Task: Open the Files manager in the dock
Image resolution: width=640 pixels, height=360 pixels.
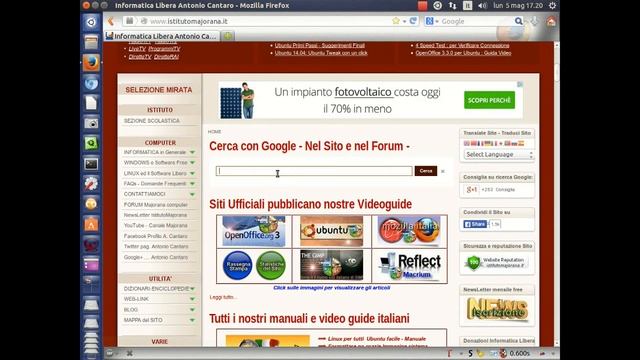Action: [91, 42]
